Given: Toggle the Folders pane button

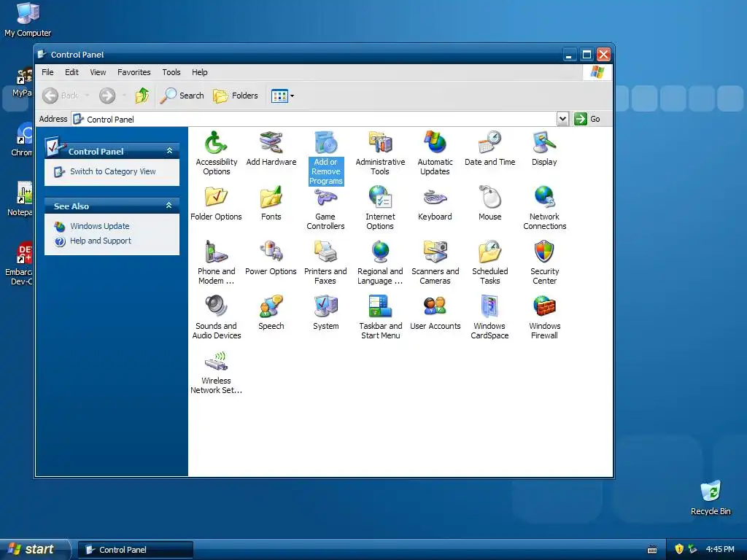Looking at the screenshot, I should [x=236, y=96].
